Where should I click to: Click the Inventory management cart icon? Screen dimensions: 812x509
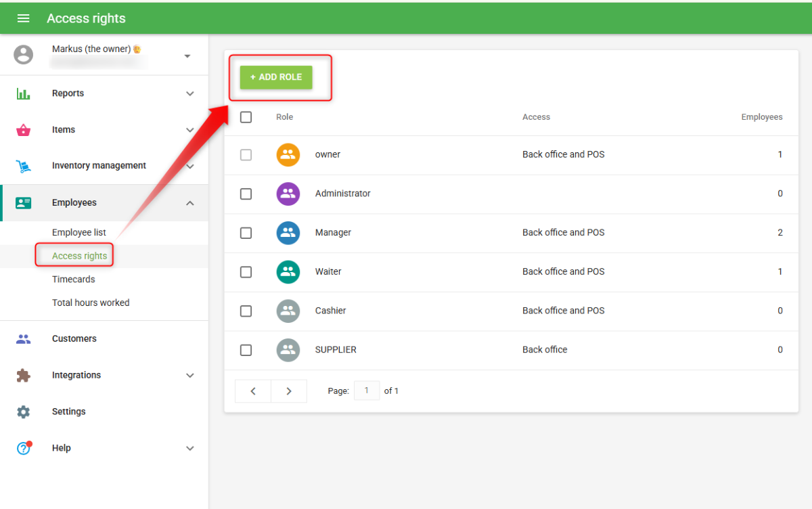coord(24,166)
